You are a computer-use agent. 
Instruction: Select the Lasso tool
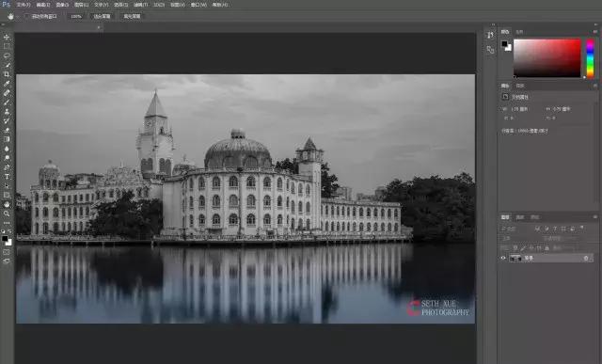click(7, 55)
